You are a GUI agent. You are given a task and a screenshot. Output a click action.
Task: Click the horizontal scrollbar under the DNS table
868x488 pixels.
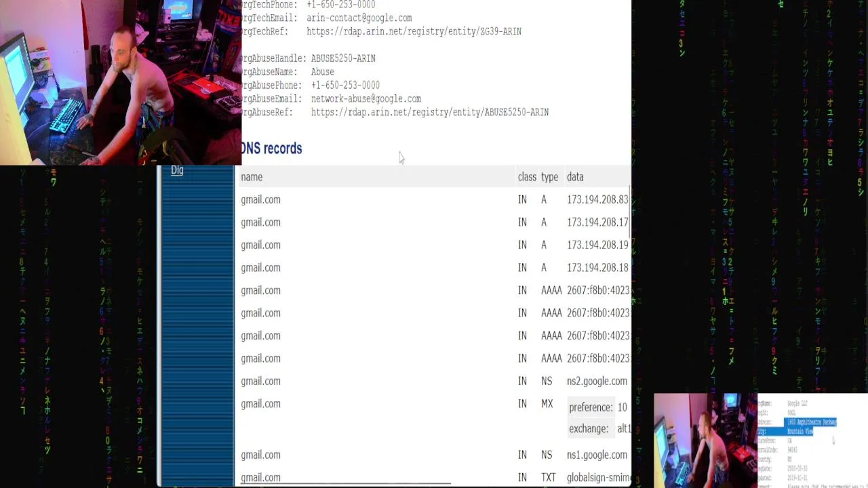click(344, 485)
